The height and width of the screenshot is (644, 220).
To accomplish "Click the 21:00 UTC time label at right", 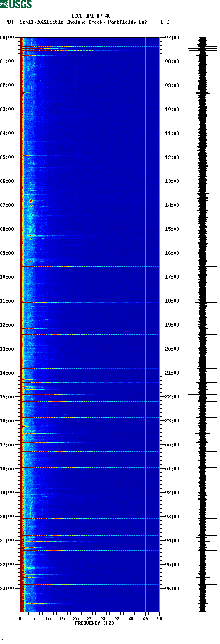I will click(x=172, y=373).
